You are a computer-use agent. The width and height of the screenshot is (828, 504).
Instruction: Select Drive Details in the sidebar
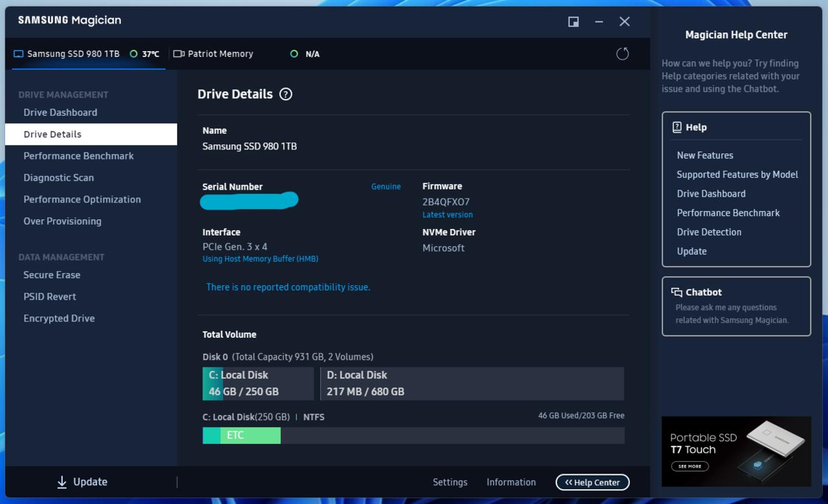click(x=91, y=135)
